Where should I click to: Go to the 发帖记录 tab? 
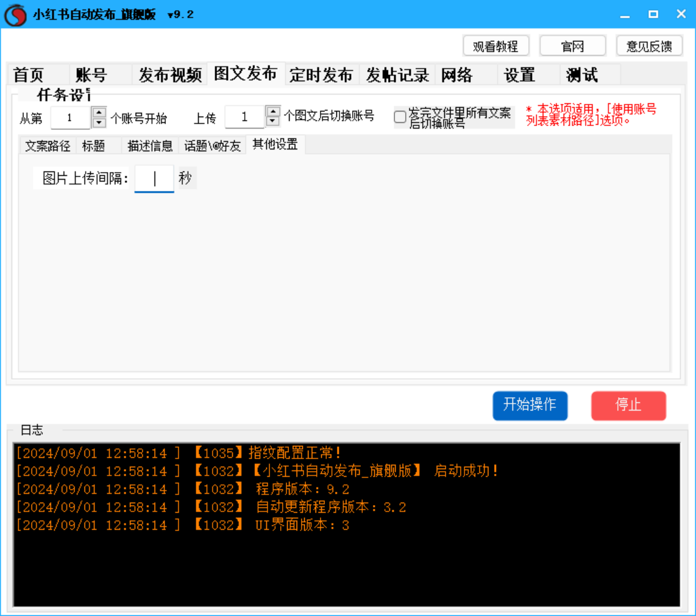398,74
